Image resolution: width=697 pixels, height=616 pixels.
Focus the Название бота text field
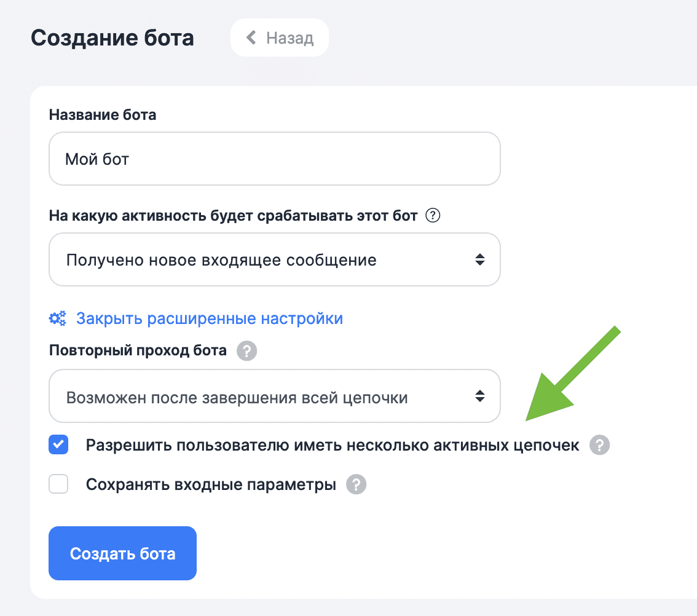click(x=274, y=159)
